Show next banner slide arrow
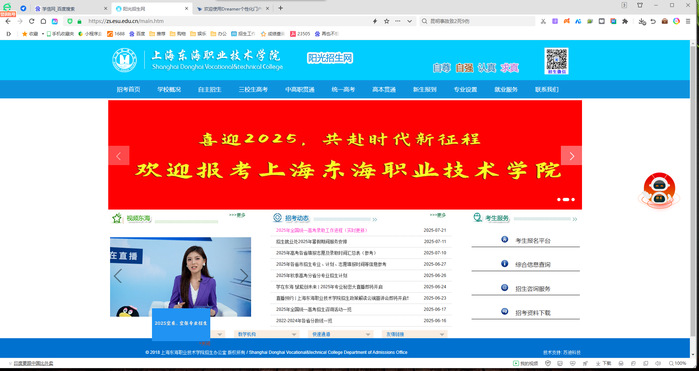Viewport: 699px width, 371px height. (x=571, y=156)
